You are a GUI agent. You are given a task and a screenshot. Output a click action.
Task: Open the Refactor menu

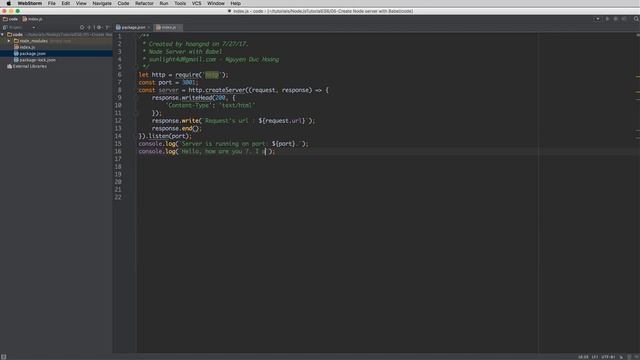point(144,3)
